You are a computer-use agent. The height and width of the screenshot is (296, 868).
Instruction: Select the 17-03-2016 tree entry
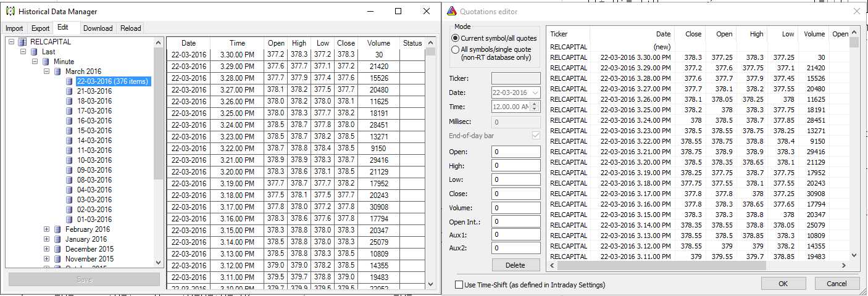click(94, 111)
